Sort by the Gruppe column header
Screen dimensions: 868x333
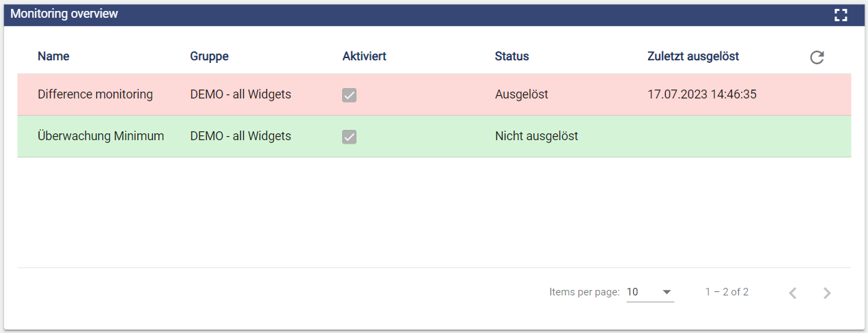click(x=209, y=57)
